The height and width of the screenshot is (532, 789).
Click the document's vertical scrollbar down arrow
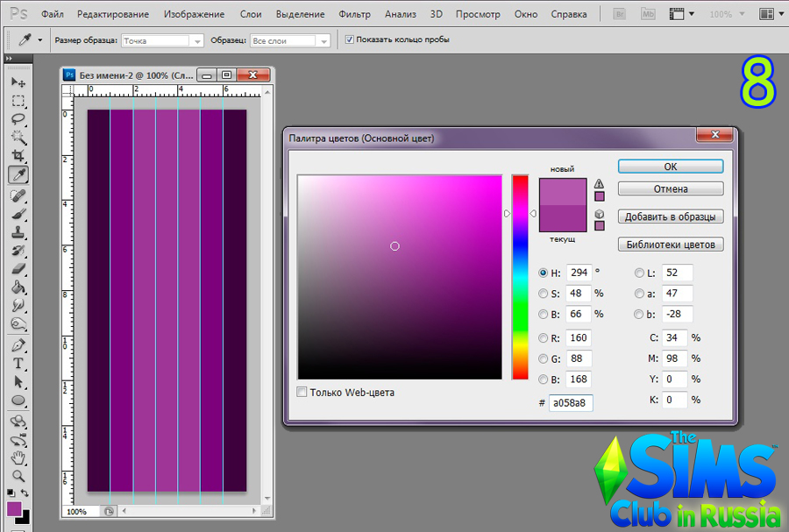[267, 499]
